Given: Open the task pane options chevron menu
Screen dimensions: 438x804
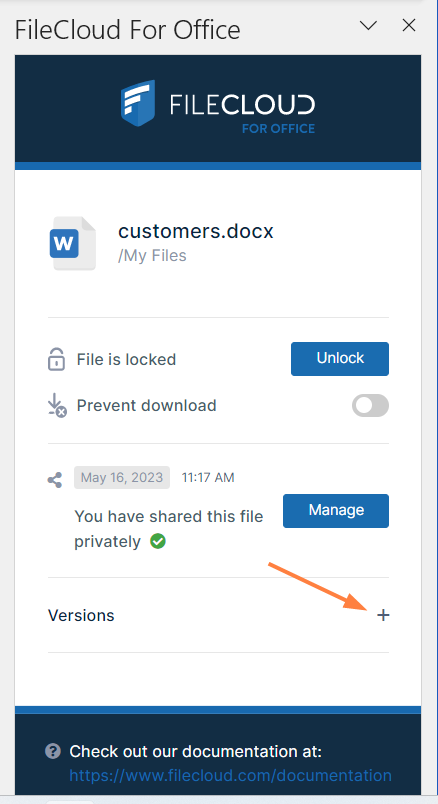Looking at the screenshot, I should 368,25.
